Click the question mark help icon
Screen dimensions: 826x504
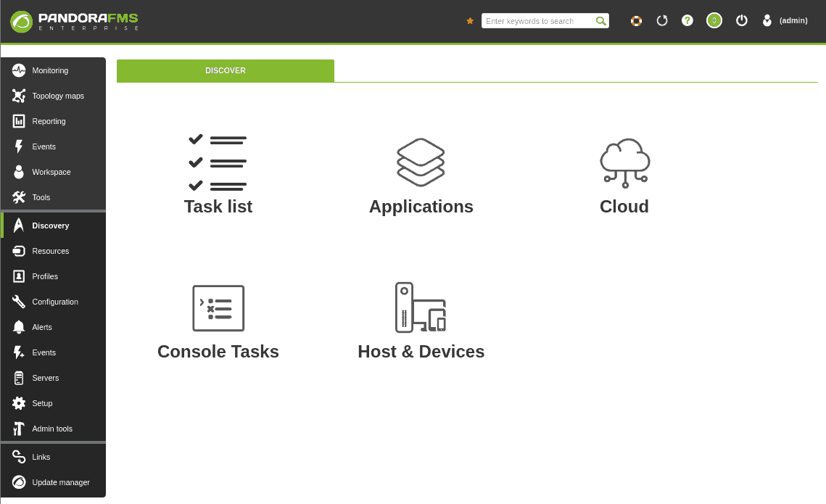[687, 20]
